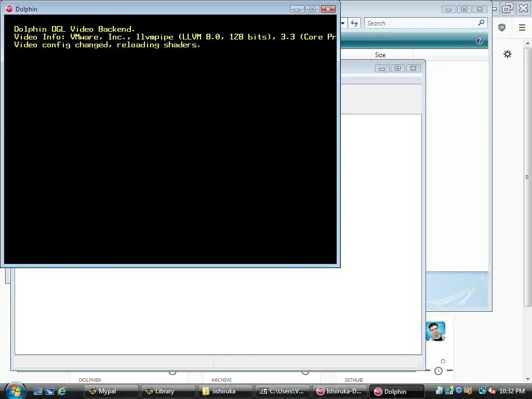The image size is (532, 399).
Task: Click the Dolphin logo in the title bar
Action: click(9, 9)
